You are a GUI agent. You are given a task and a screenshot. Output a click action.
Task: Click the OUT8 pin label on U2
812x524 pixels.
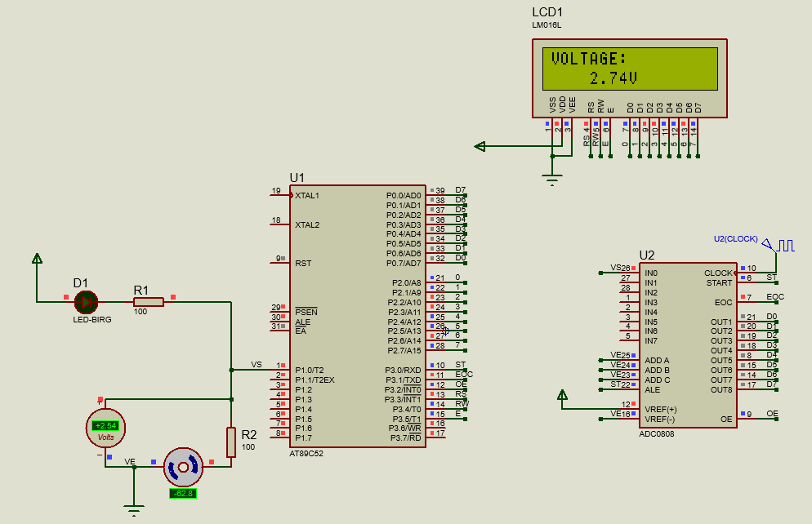coord(721,390)
